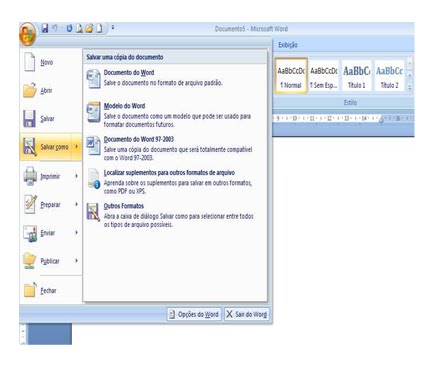Screen dimensions: 424x380
Task: Click the 'Documento5 - Microsoft Word' title text
Action: click(x=251, y=29)
